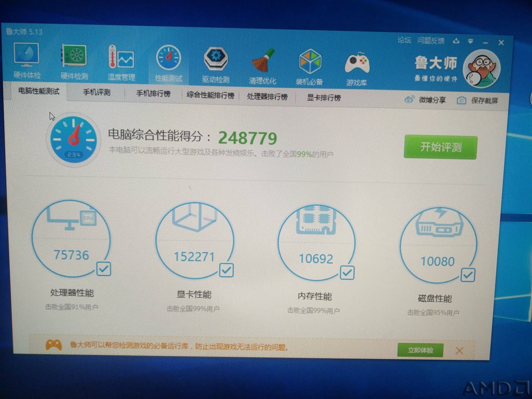Click the processor score 75736
532x399 pixels.
(x=71, y=255)
